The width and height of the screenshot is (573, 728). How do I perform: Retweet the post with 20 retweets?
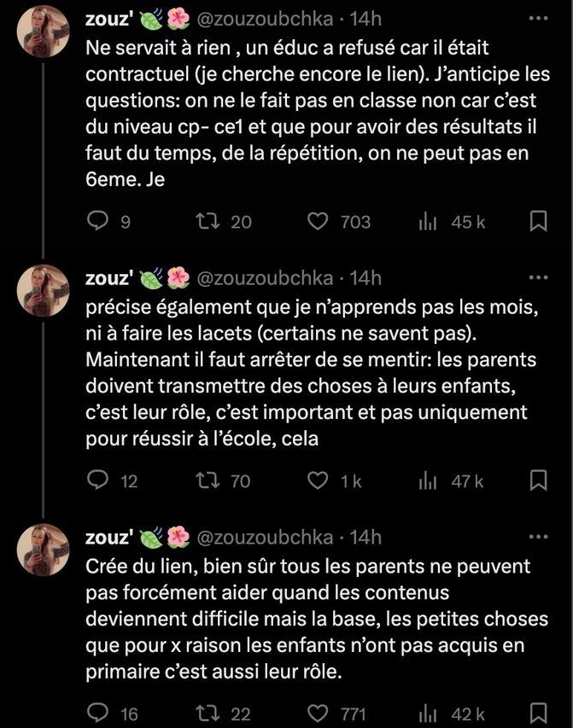point(207,222)
